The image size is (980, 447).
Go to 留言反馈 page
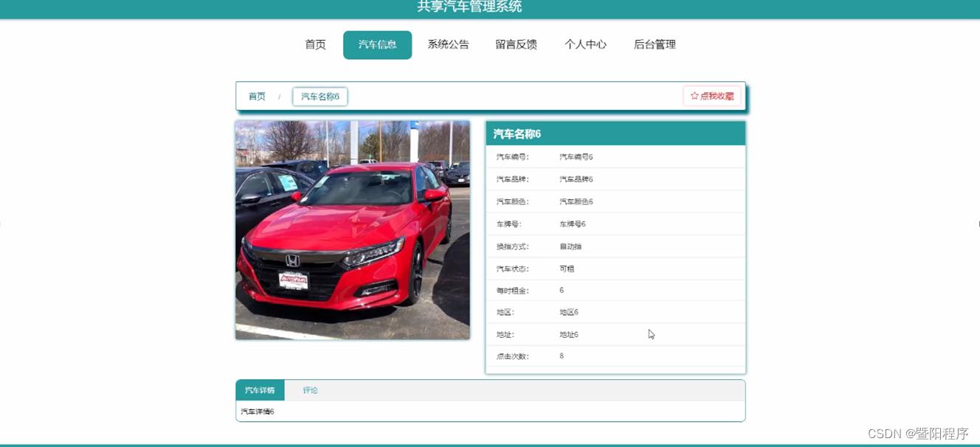point(516,45)
